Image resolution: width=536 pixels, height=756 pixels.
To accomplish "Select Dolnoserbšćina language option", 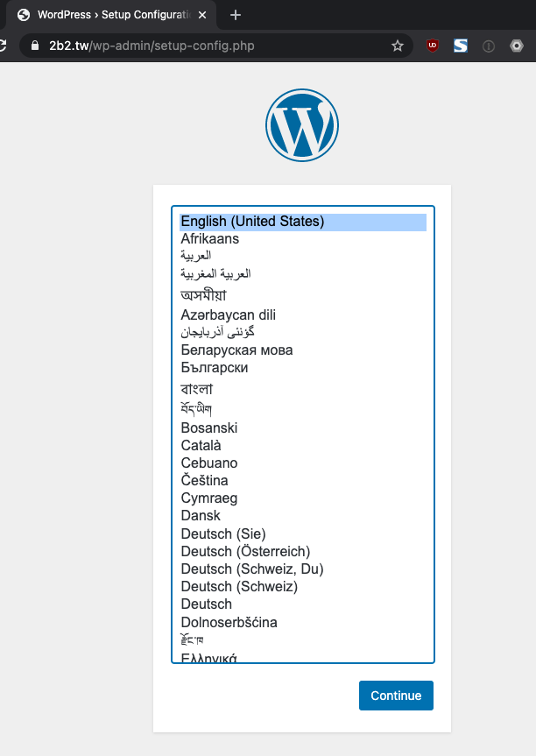I will coord(303,622).
